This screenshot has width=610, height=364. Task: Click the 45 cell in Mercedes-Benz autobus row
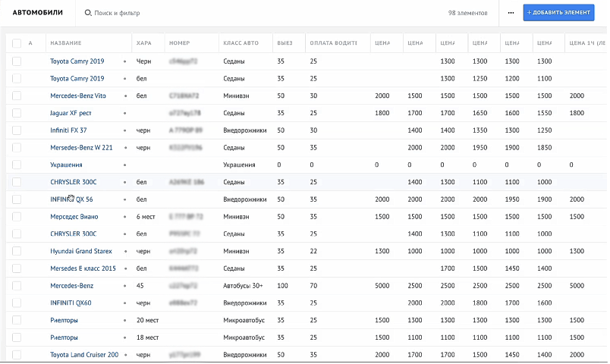point(140,286)
